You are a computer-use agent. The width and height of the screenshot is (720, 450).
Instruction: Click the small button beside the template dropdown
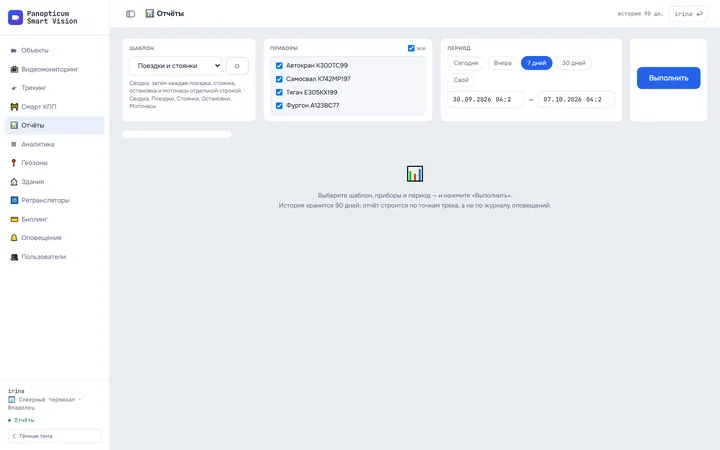click(x=237, y=66)
